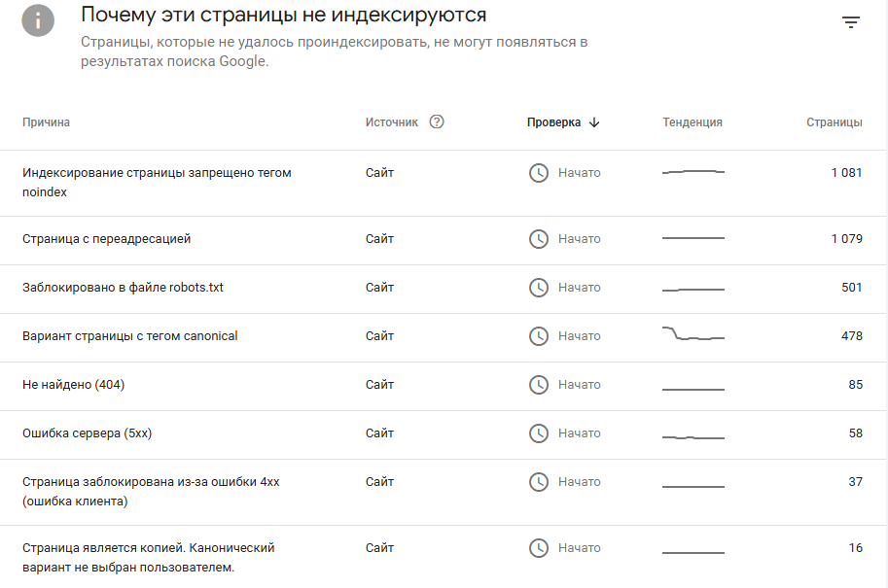Click the gray info circle icon

pos(38,20)
